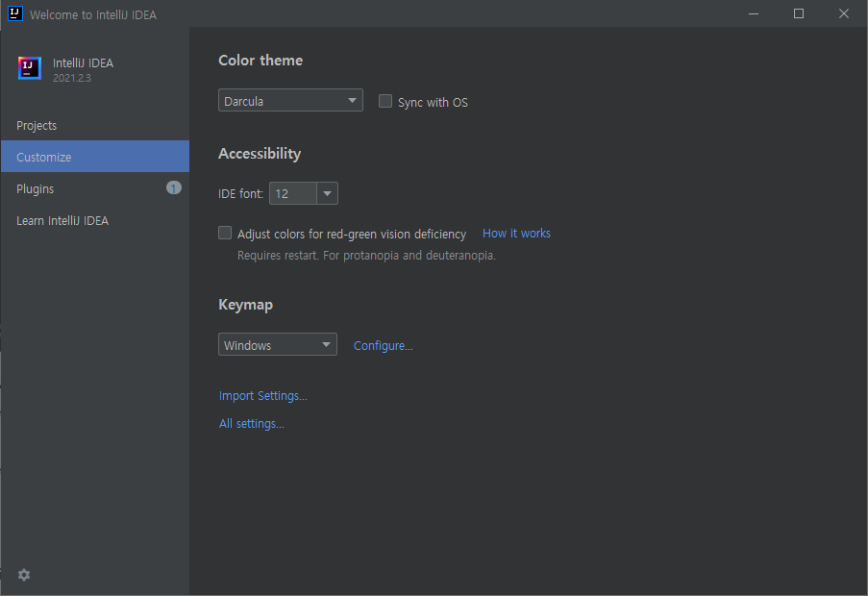The width and height of the screenshot is (868, 596).
Task: Open the settings gear menu at bottom left
Action: coord(24,575)
